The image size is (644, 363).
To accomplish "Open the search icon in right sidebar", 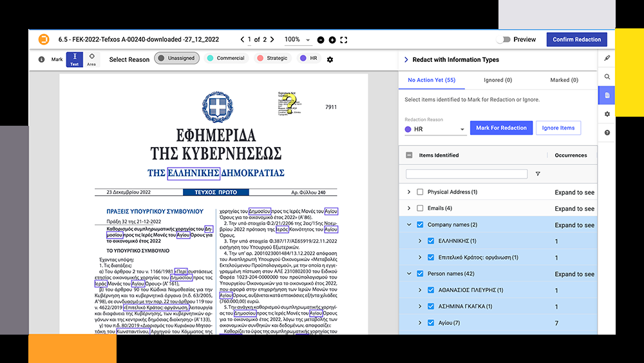I will pyautogui.click(x=607, y=77).
